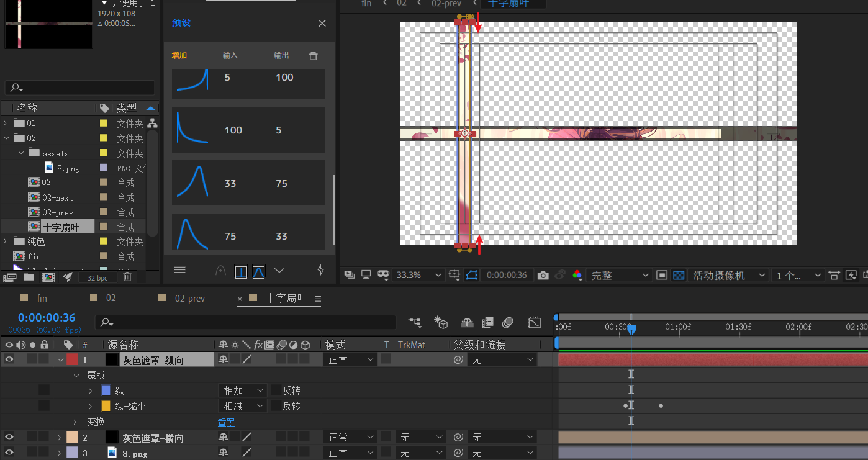The width and height of the screenshot is (868, 460).
Task: Toggle draft 3D in timeline header
Action: [x=441, y=322]
